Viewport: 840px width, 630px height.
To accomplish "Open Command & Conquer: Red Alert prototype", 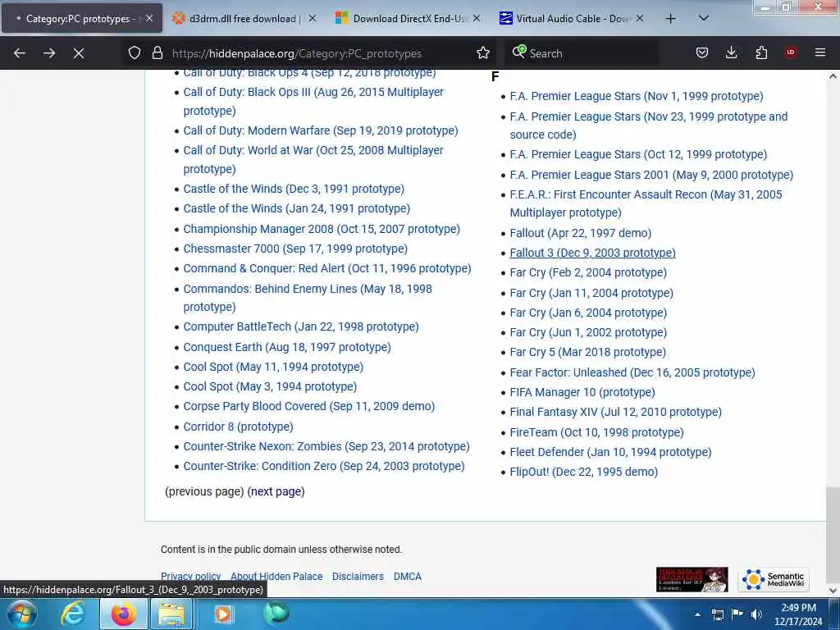I will (x=326, y=268).
